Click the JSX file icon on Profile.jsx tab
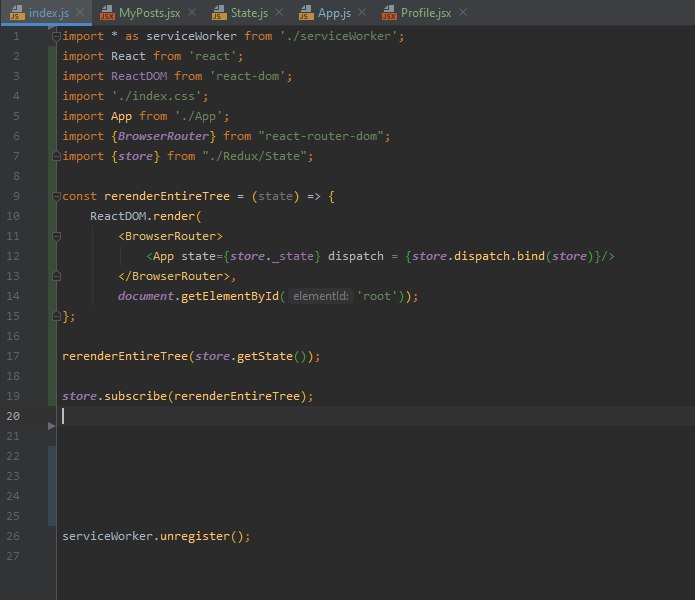 pyautogui.click(x=387, y=15)
